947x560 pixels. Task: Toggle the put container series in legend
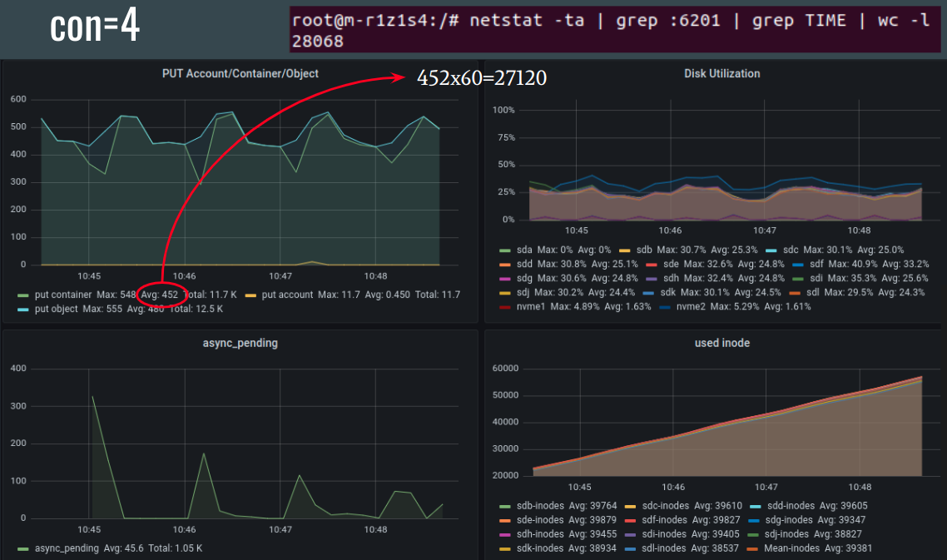pos(62,295)
